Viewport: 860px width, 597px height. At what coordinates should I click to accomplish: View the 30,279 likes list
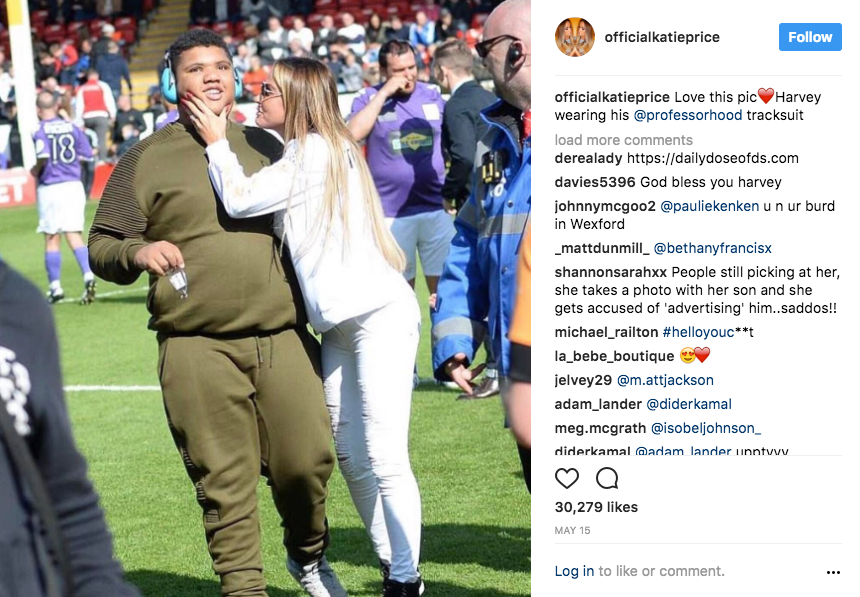(596, 507)
